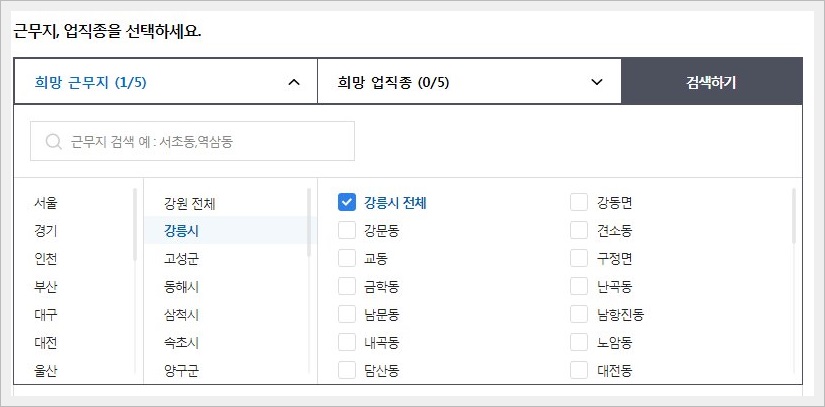Viewport: 825px width, 407px height.
Task: Choose 양구군 in the district list
Action: (x=181, y=370)
